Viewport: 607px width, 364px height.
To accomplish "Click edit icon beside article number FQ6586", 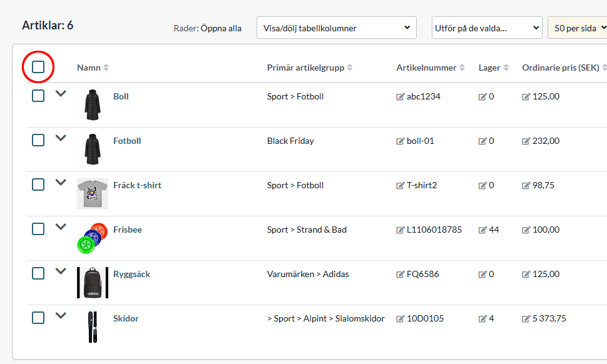I will tap(400, 275).
